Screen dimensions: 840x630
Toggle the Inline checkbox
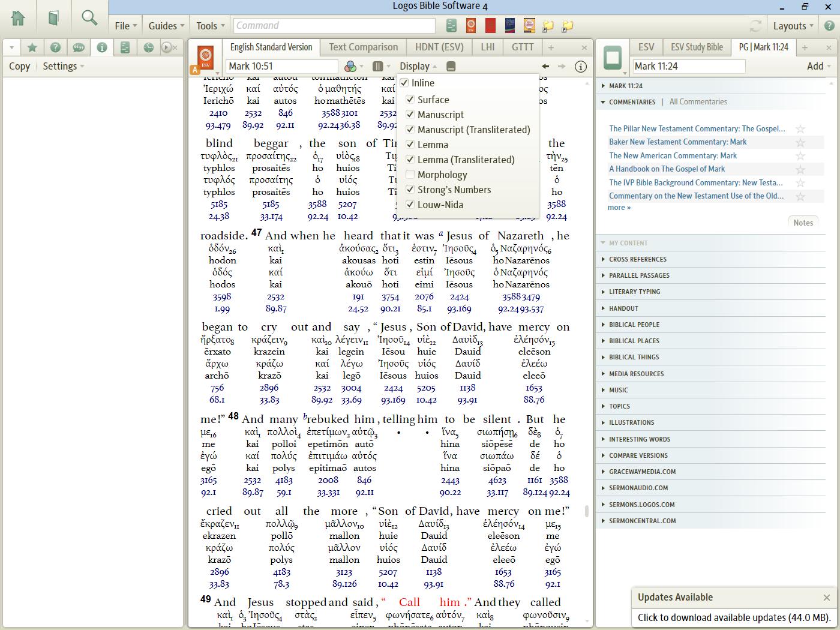pos(404,83)
